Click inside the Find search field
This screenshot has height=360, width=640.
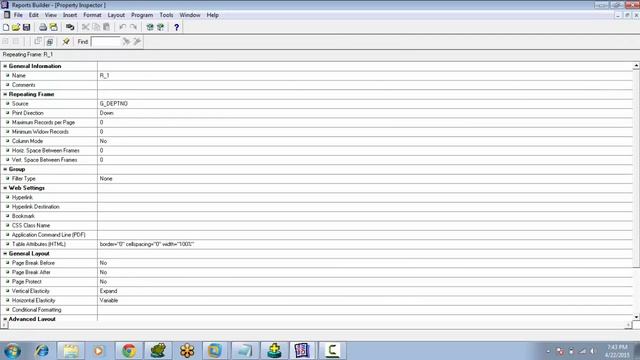pos(106,42)
